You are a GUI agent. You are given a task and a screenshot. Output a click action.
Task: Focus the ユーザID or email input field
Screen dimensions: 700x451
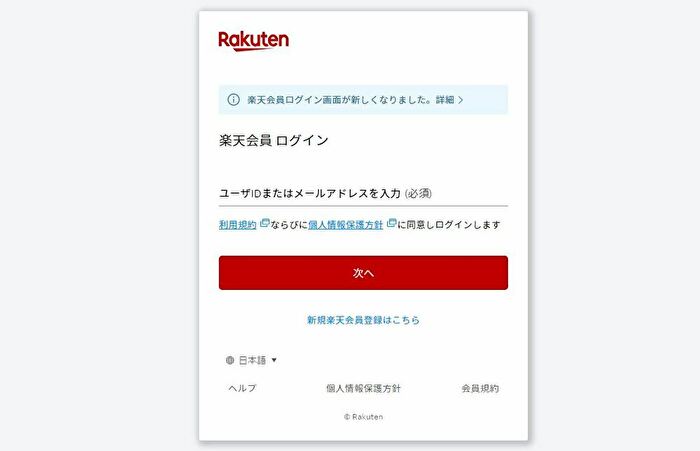click(x=363, y=193)
